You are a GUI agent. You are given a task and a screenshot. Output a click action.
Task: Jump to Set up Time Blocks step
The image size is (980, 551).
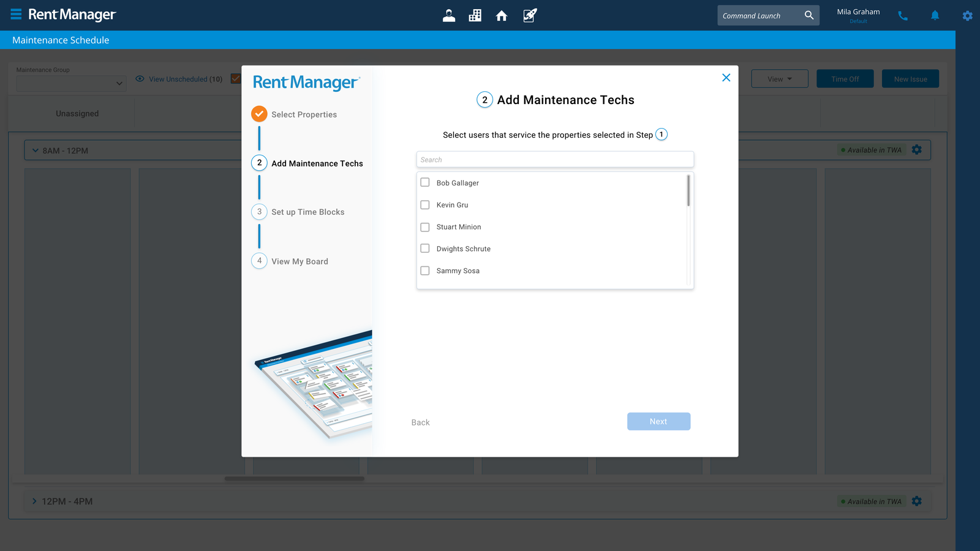(x=298, y=212)
